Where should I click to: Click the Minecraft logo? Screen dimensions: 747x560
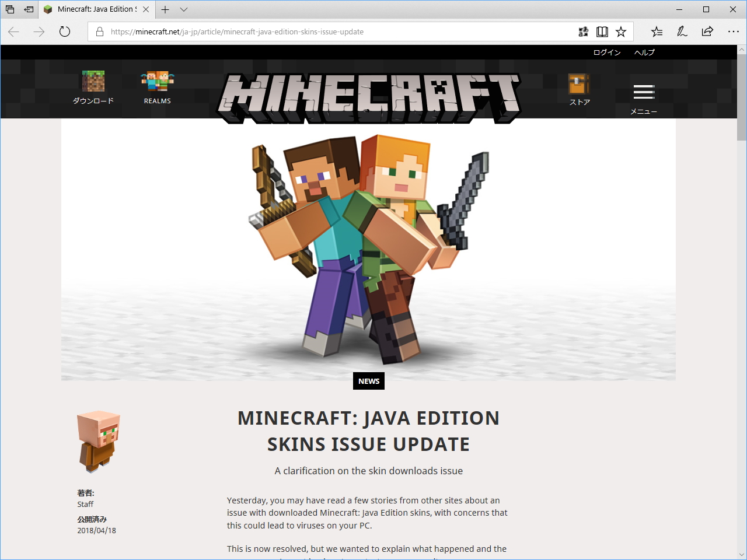[x=369, y=98]
